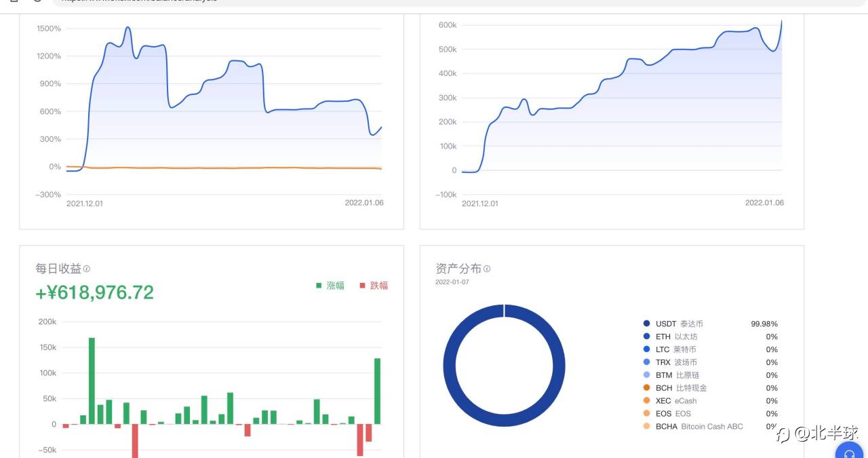Click the TRX 波场币 legend entry

(x=676, y=362)
